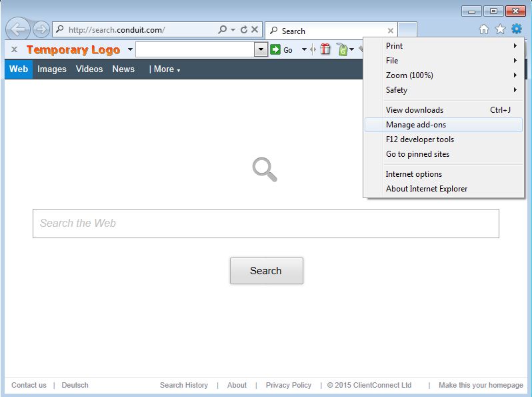
Task: Open Favorites with the star icon
Action: (x=500, y=29)
